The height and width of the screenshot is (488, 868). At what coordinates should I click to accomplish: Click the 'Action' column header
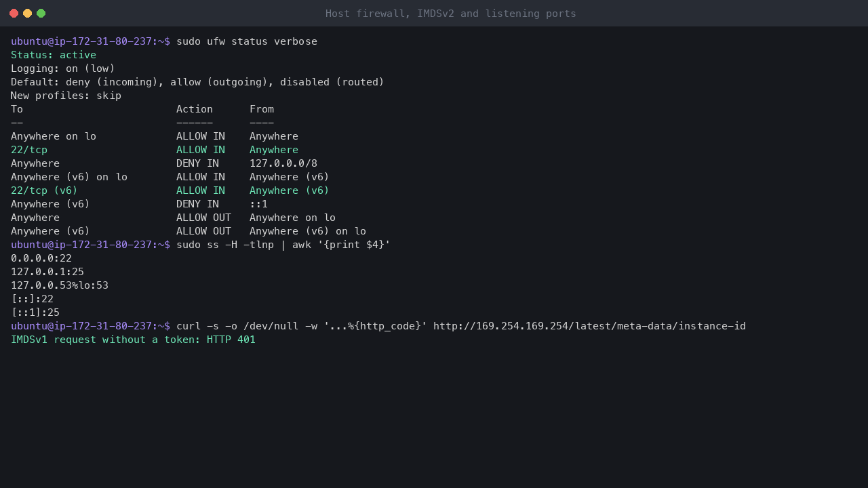(x=195, y=109)
